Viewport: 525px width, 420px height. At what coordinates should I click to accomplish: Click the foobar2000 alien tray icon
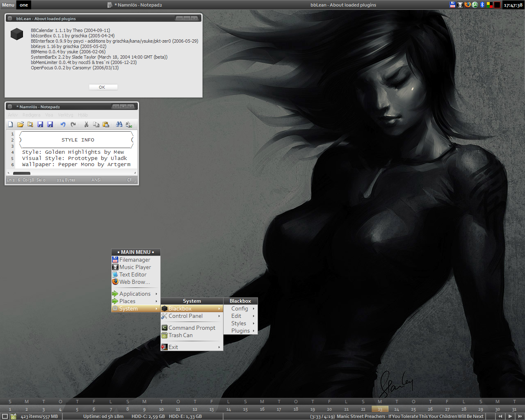(460, 5)
